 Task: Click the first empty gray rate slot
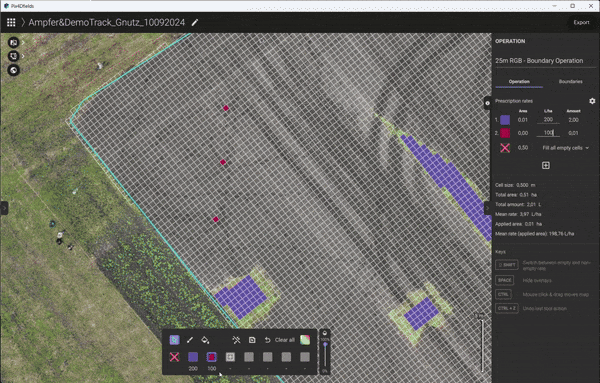[249, 357]
